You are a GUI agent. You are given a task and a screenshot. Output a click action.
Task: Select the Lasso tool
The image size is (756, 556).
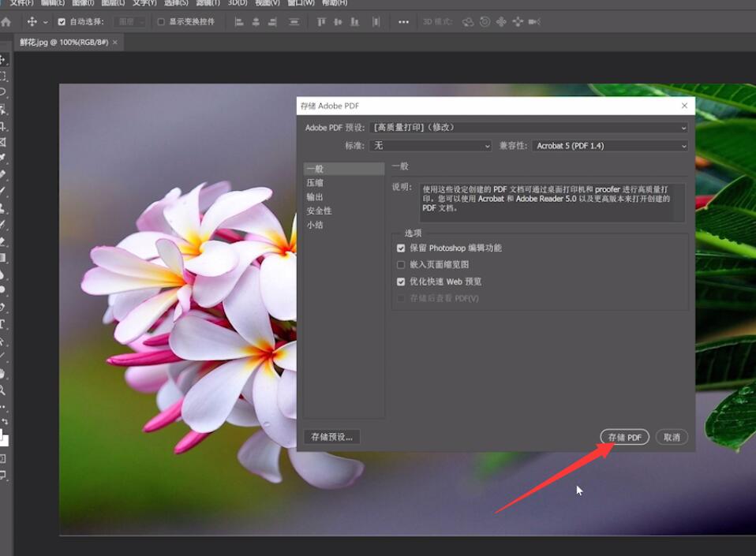(x=3, y=92)
